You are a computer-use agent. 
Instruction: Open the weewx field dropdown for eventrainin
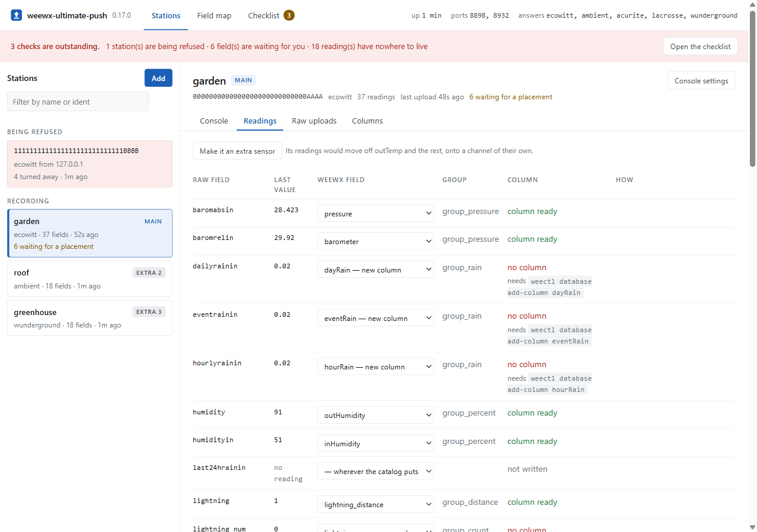[376, 318]
